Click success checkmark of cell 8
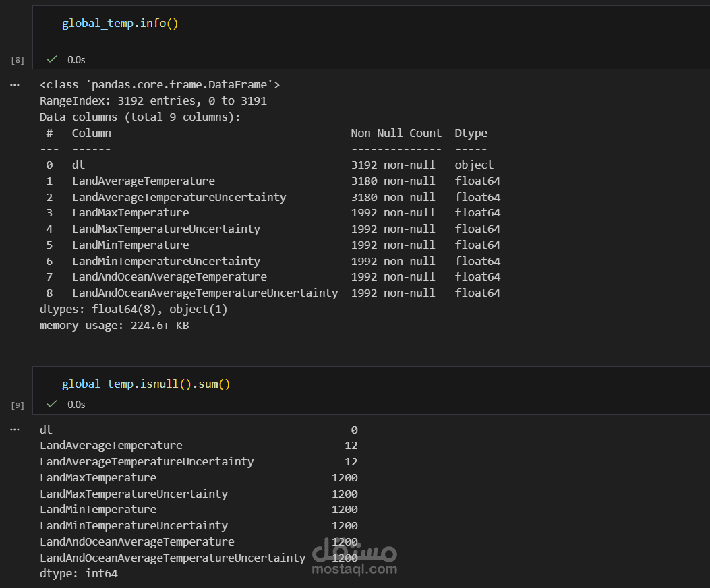The image size is (710, 588). coord(52,59)
